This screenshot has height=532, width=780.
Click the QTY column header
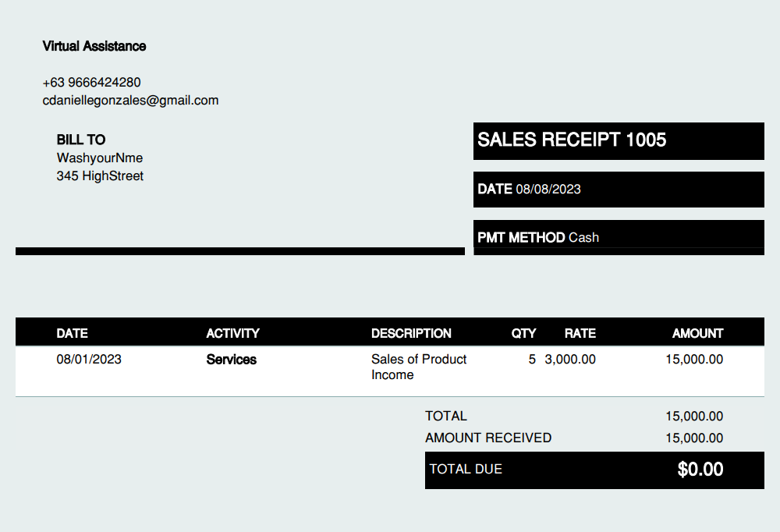coord(523,333)
